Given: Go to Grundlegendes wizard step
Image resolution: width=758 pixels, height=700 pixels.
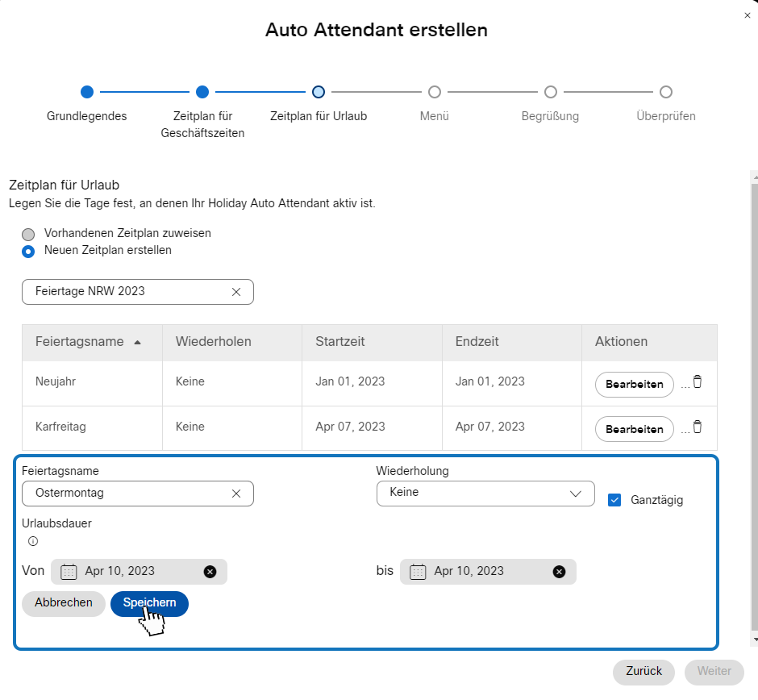Looking at the screenshot, I should [x=87, y=92].
